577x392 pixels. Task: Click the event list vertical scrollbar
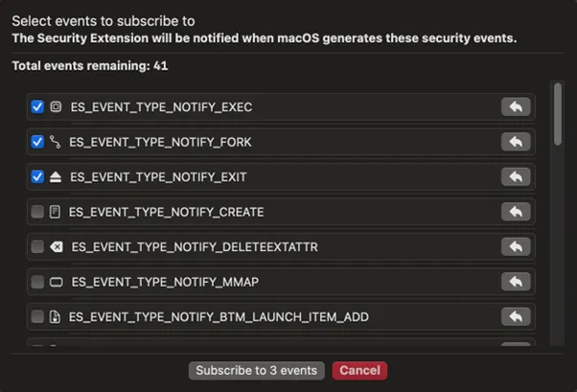[x=558, y=115]
